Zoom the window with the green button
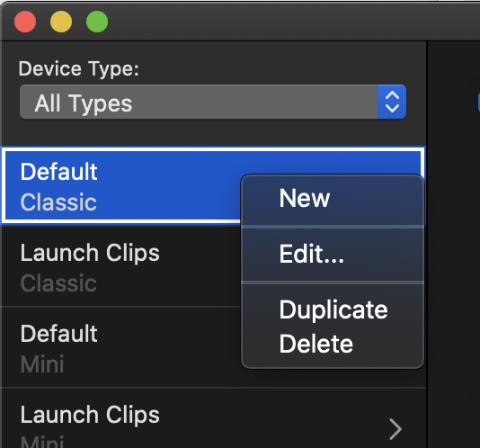 click(97, 22)
